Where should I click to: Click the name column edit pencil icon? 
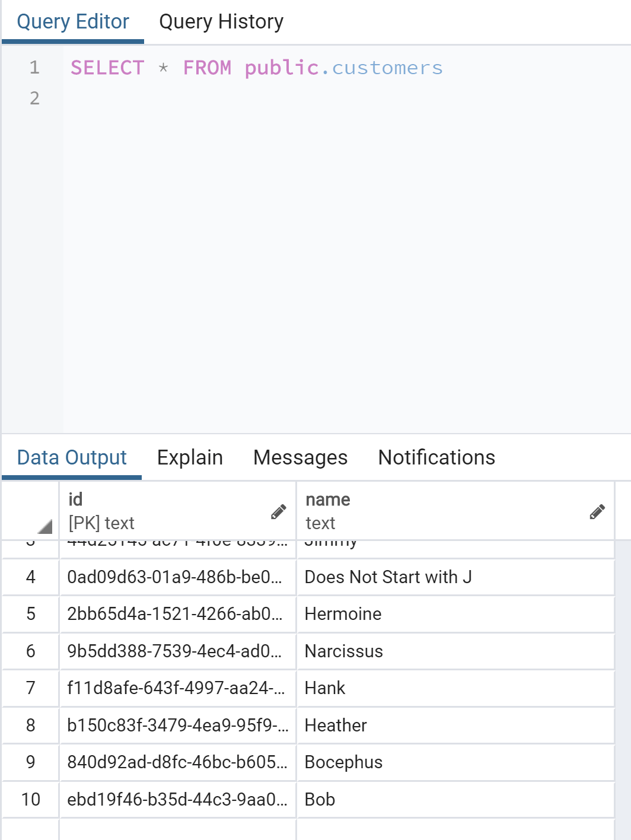[x=597, y=511]
